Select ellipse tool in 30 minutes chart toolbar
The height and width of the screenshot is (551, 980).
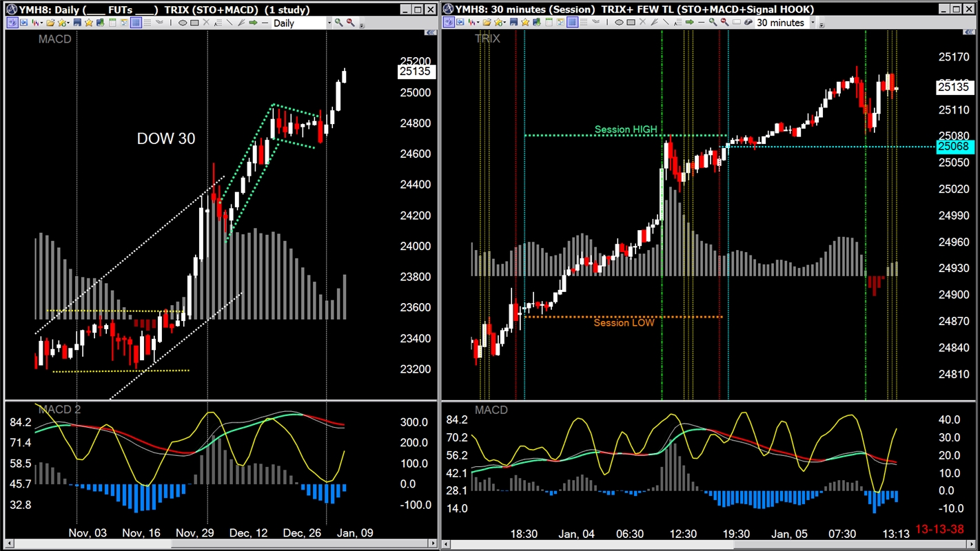tap(619, 23)
